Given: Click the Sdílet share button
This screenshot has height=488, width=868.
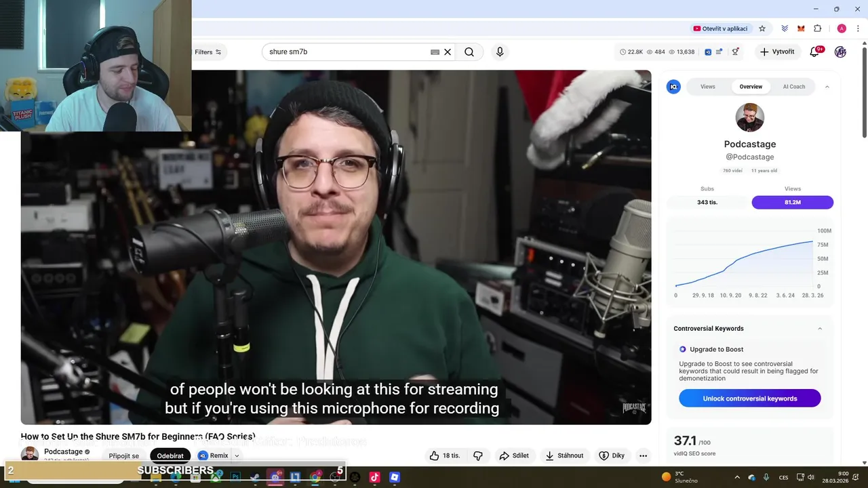Looking at the screenshot, I should pos(514,455).
